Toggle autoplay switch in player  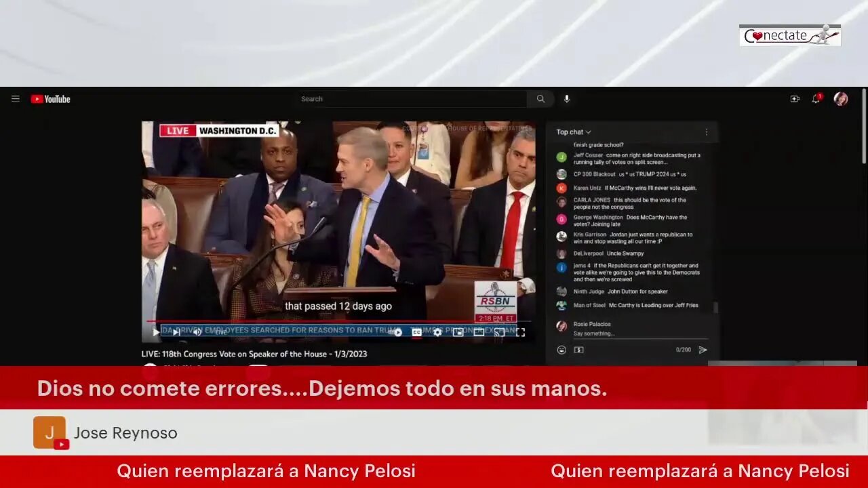tap(396, 332)
